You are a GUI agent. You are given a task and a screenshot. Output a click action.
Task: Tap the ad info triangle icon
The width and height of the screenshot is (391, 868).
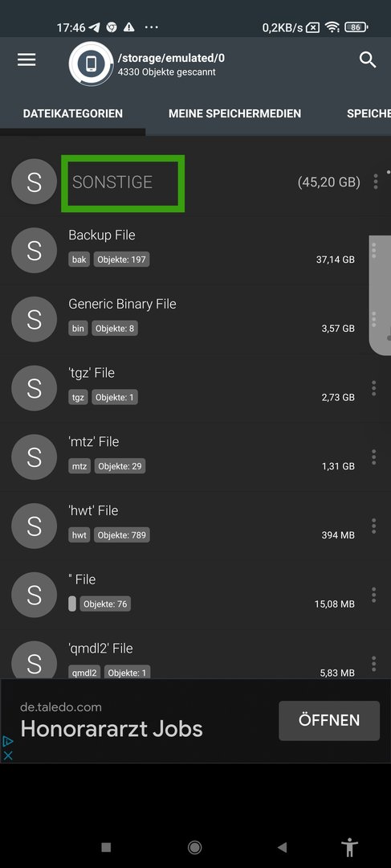(8, 741)
